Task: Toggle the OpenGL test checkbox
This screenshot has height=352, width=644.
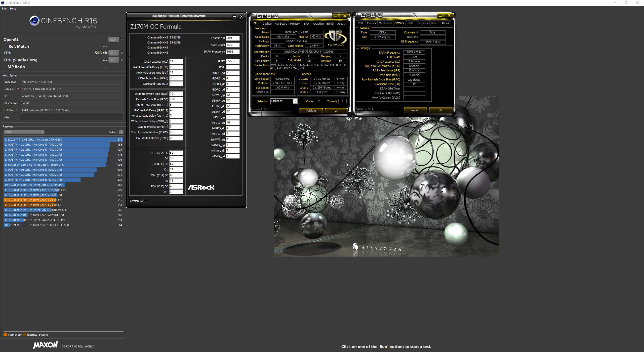Action: click(122, 39)
